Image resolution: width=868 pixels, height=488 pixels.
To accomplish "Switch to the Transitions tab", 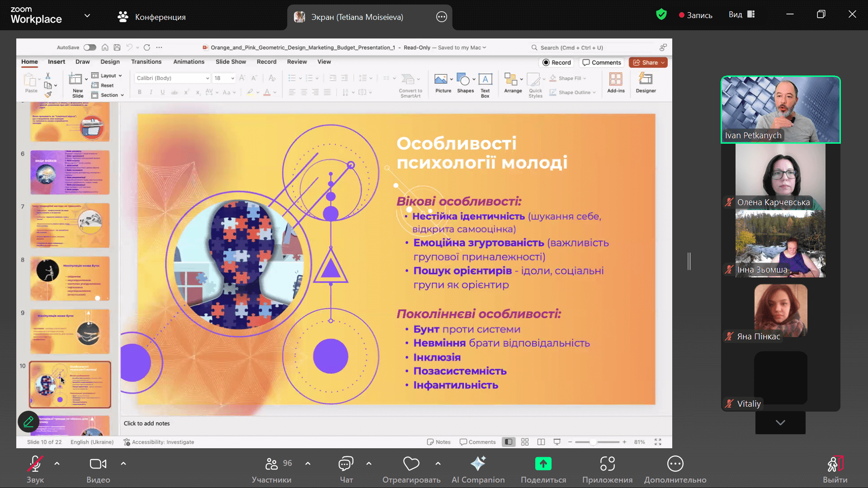I will point(146,62).
